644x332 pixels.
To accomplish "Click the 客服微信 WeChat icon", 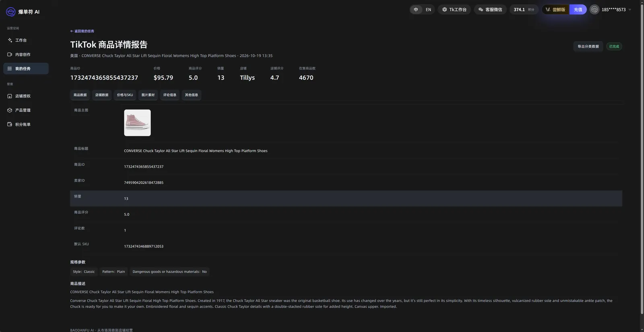I will point(481,9).
